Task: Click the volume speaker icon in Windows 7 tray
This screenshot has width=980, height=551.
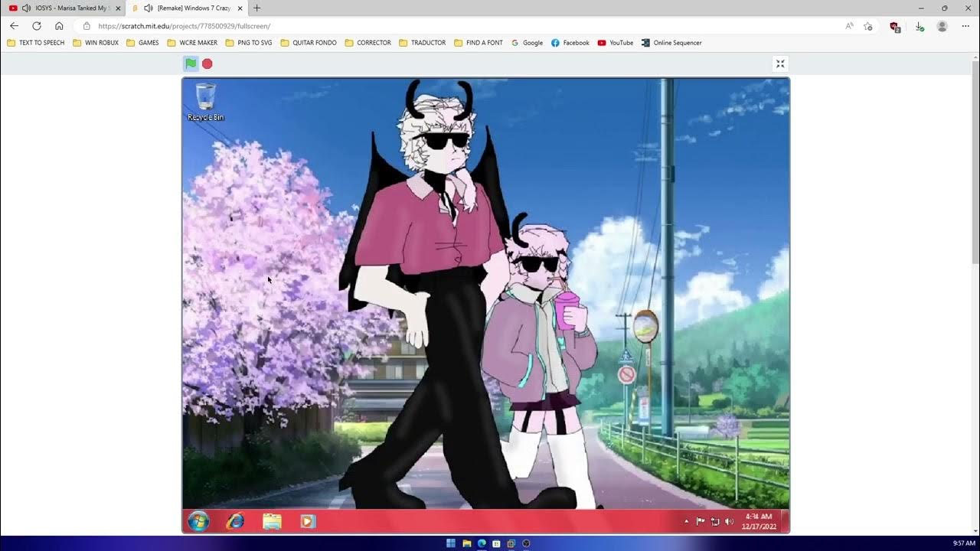Action: click(729, 521)
